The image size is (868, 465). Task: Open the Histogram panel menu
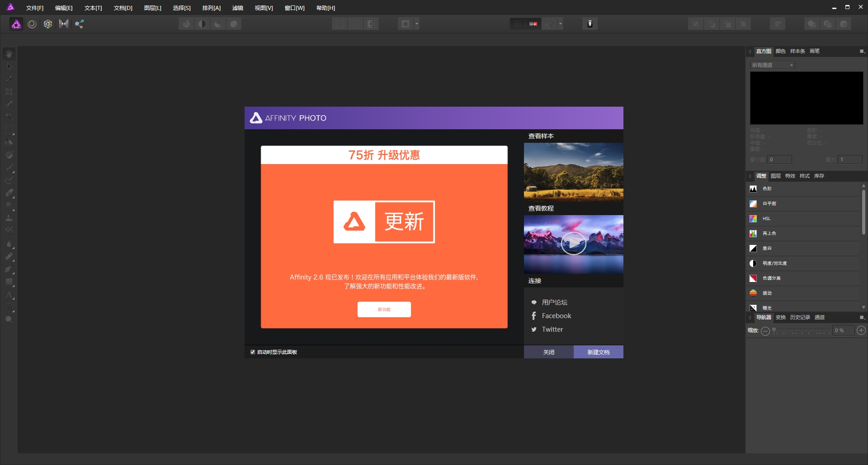click(861, 51)
